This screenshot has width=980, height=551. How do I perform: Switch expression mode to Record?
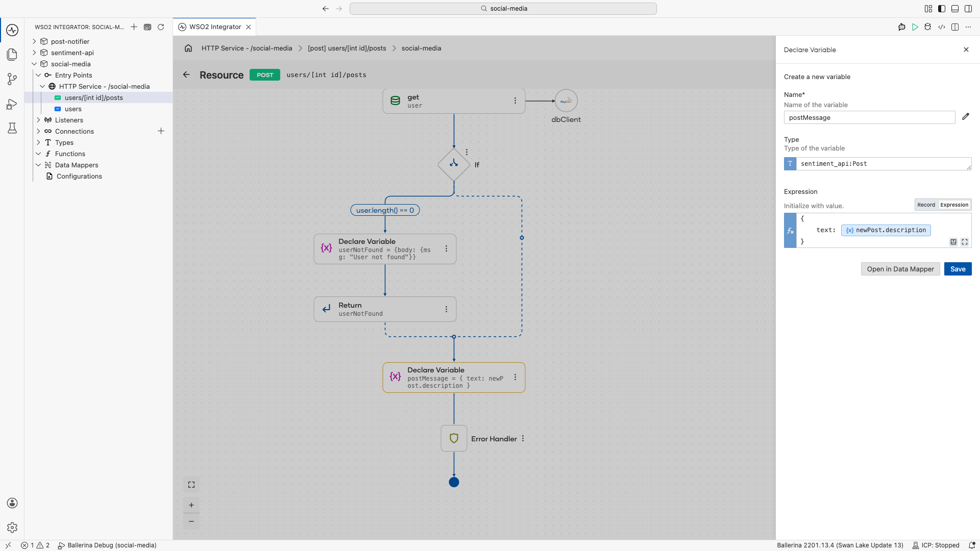point(926,205)
